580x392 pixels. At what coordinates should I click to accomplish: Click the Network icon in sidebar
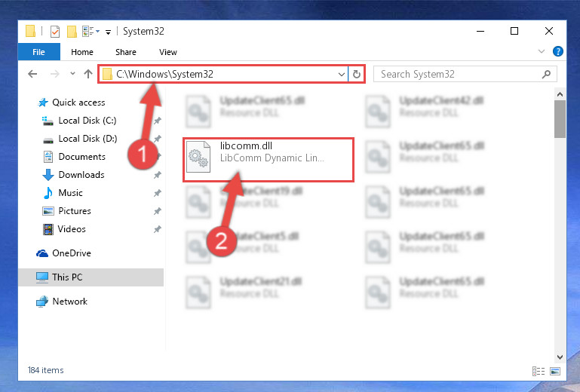tap(42, 302)
